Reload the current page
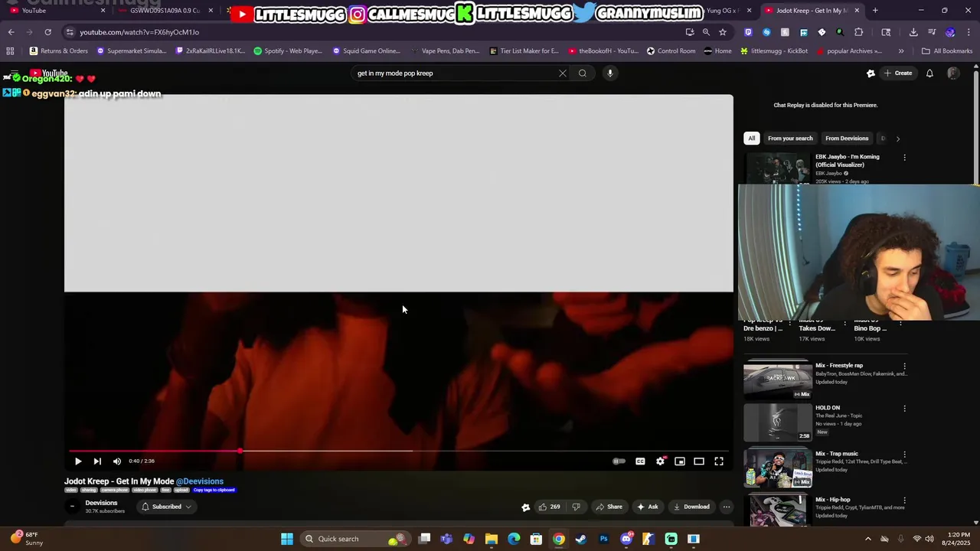The width and height of the screenshot is (980, 551). [x=47, y=32]
